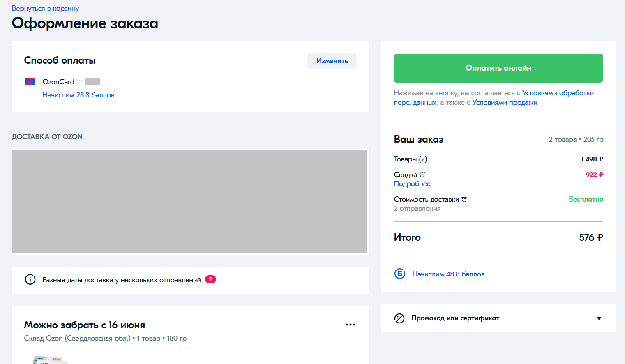
Task: Click the Оформление заказа page title
Action: (x=85, y=23)
